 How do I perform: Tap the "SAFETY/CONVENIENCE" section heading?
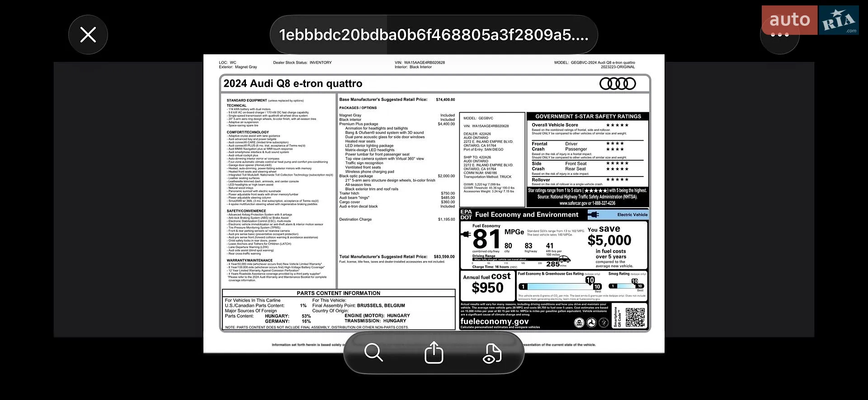coord(246,211)
